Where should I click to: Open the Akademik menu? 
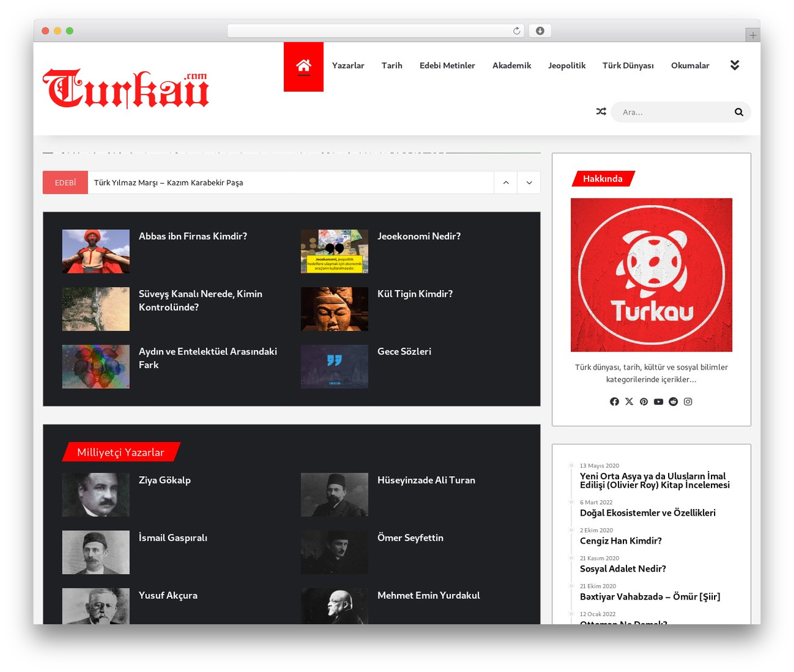pyautogui.click(x=512, y=66)
